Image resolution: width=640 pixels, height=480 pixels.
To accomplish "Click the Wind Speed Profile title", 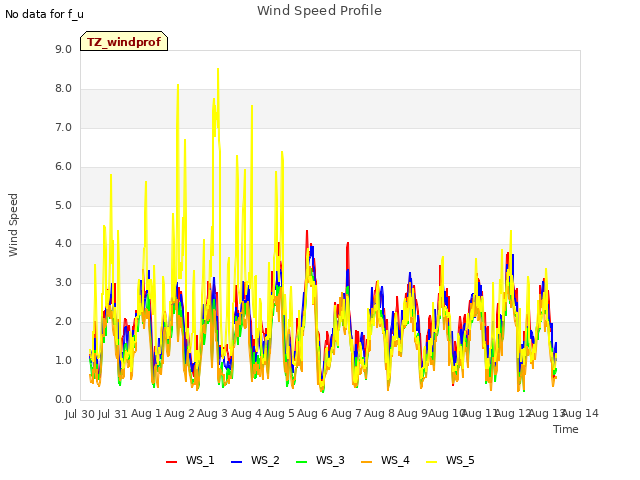I will pyautogui.click(x=319, y=11).
